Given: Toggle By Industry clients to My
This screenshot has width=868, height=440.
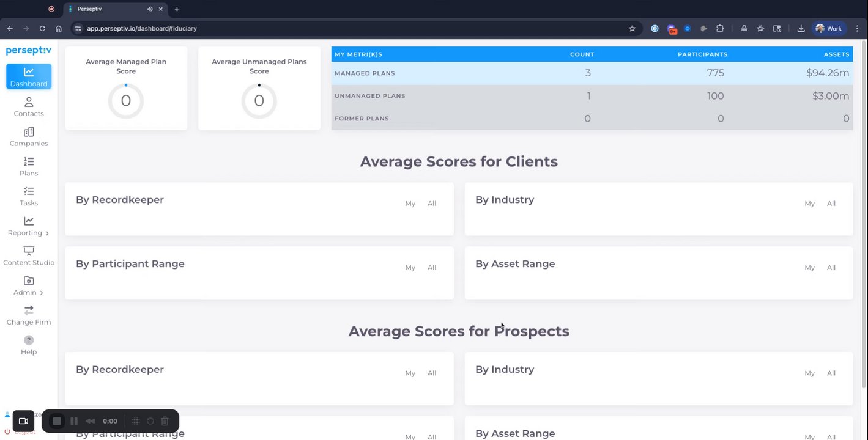Looking at the screenshot, I should pos(809,204).
